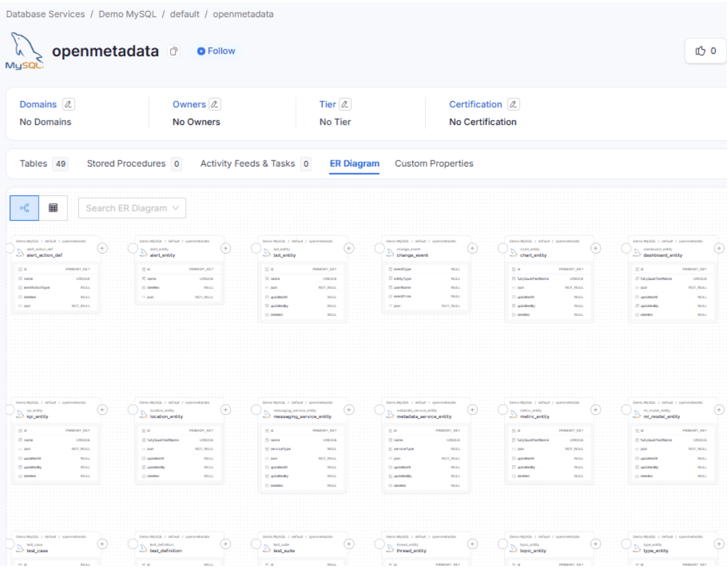
Task: Expand the metric_entity card with plus icon
Action: (596, 410)
